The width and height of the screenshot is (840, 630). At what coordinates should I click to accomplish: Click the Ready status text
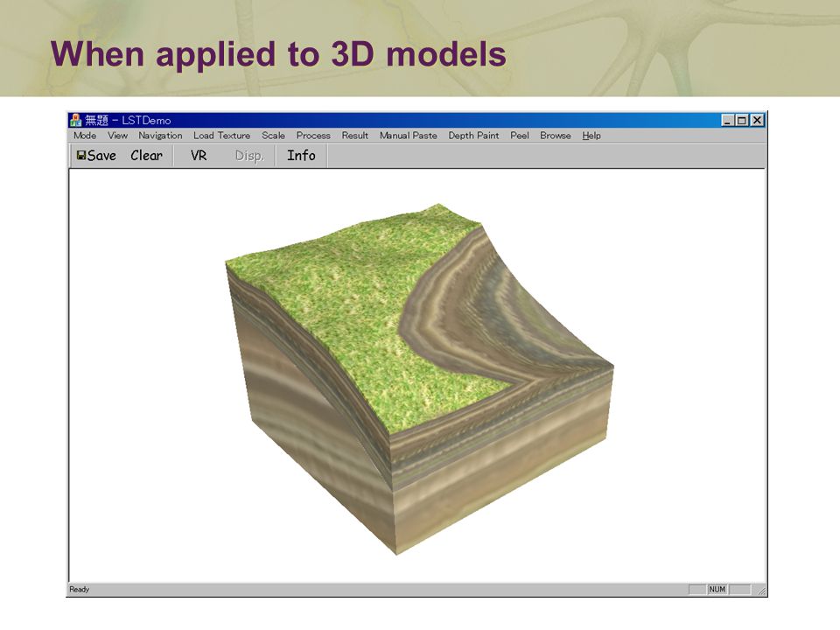[80, 589]
